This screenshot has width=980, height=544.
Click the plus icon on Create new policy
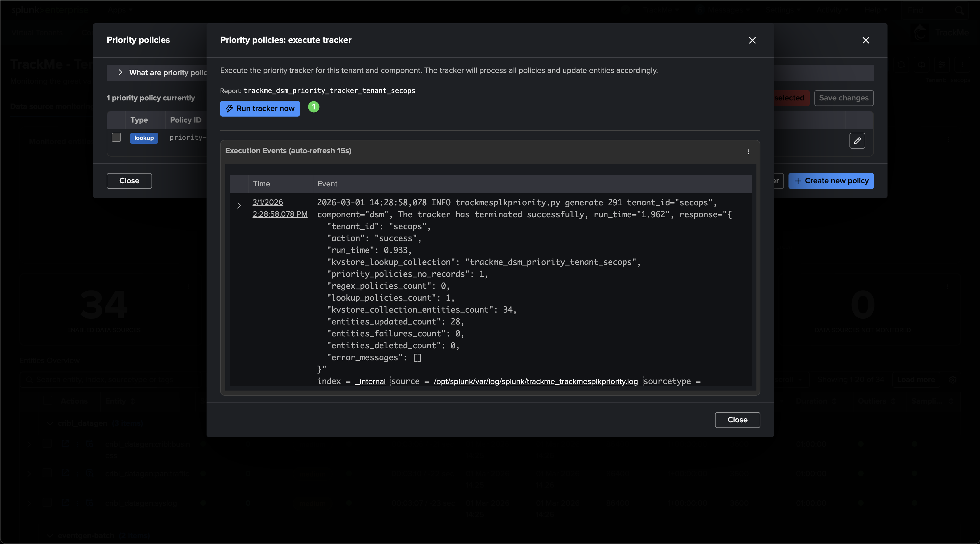798,181
